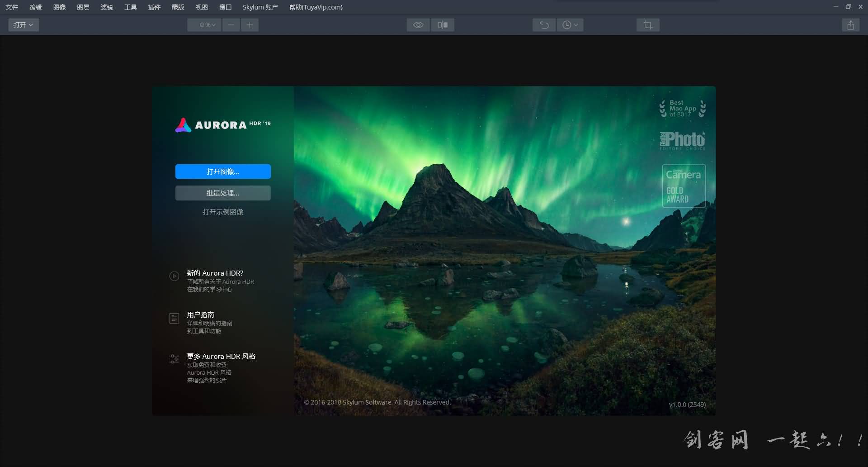Click the share/export icon
This screenshot has height=467, width=868.
(x=850, y=25)
